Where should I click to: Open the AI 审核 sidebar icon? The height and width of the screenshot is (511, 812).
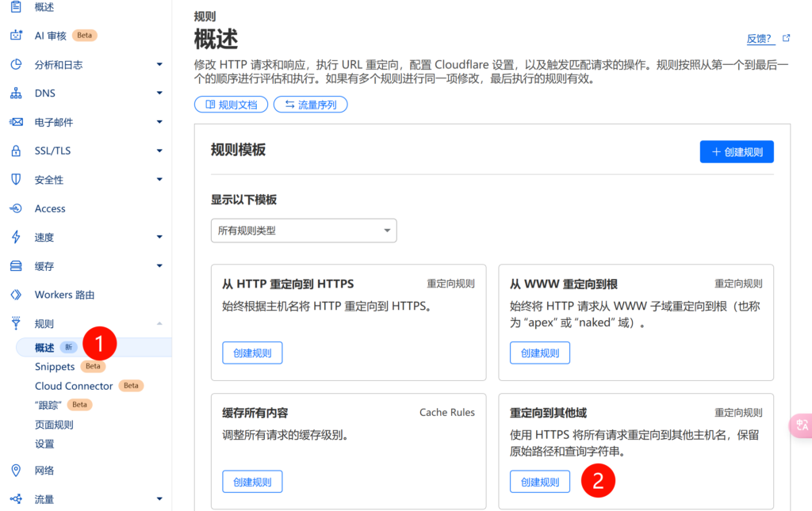tap(17, 35)
